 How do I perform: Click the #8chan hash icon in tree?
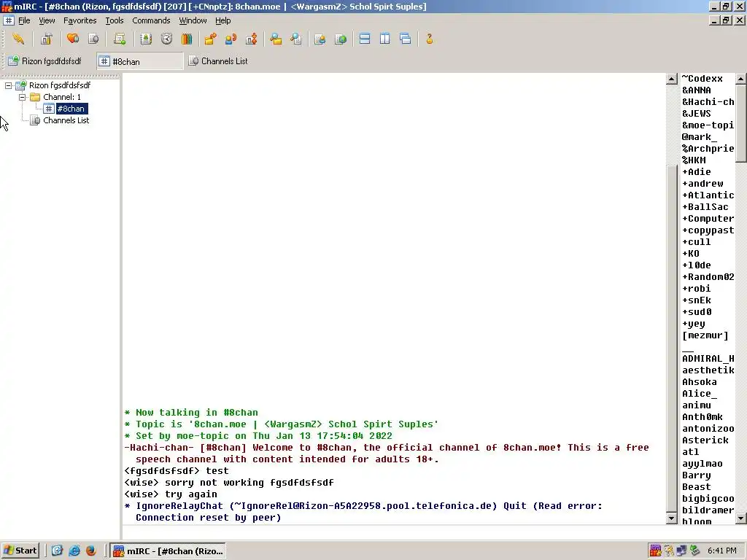[49, 109]
